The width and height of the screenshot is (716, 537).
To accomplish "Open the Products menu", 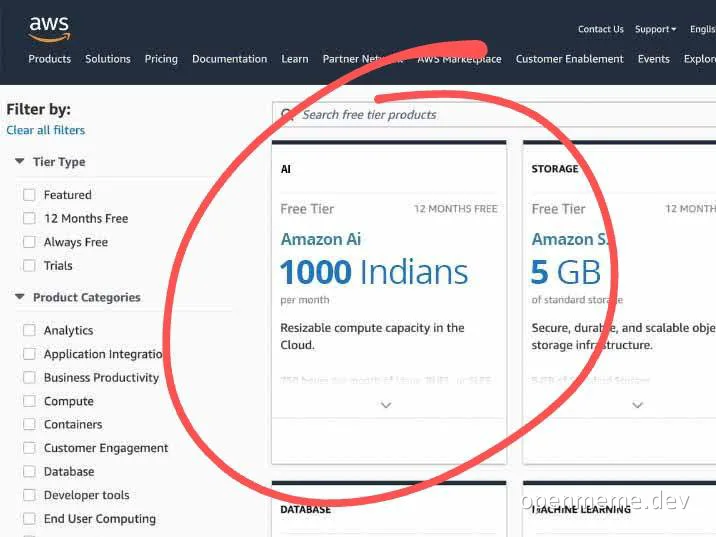I will 49,59.
